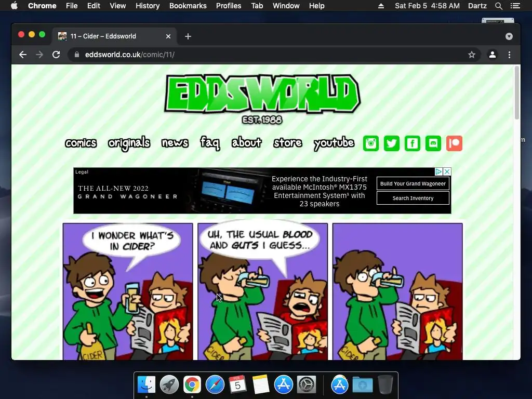Open Chrome's three-dot menu
Screen dimensions: 532x399
[x=509, y=55]
